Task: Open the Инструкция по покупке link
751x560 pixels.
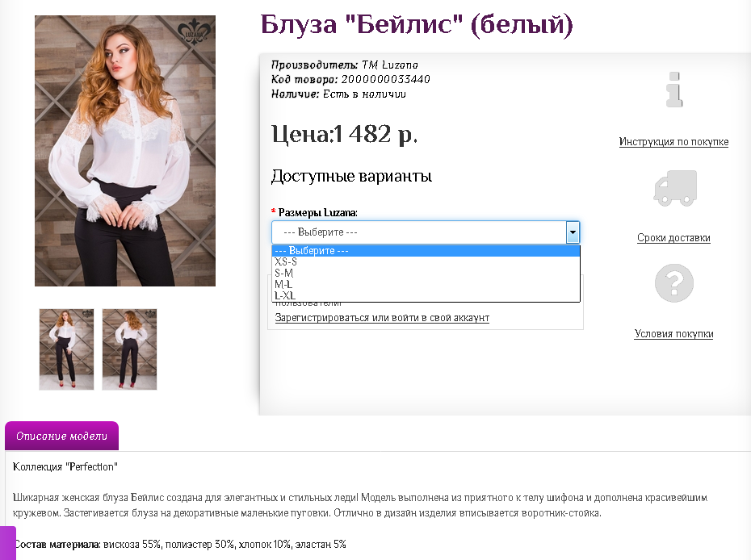Action: 673,142
